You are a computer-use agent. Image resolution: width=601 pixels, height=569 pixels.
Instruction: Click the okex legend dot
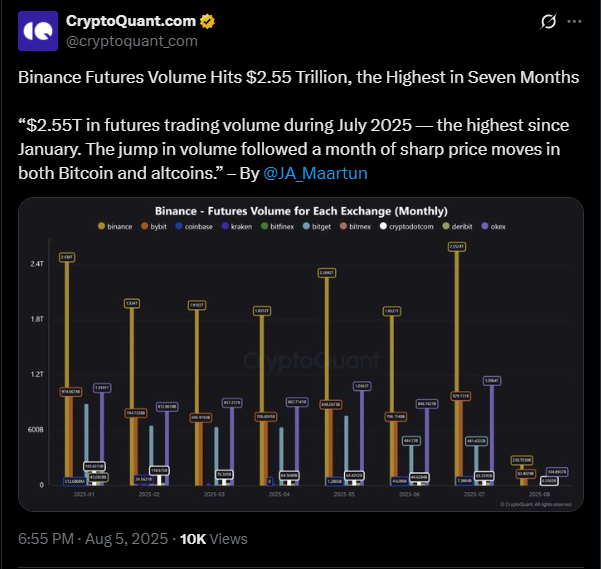(x=484, y=226)
